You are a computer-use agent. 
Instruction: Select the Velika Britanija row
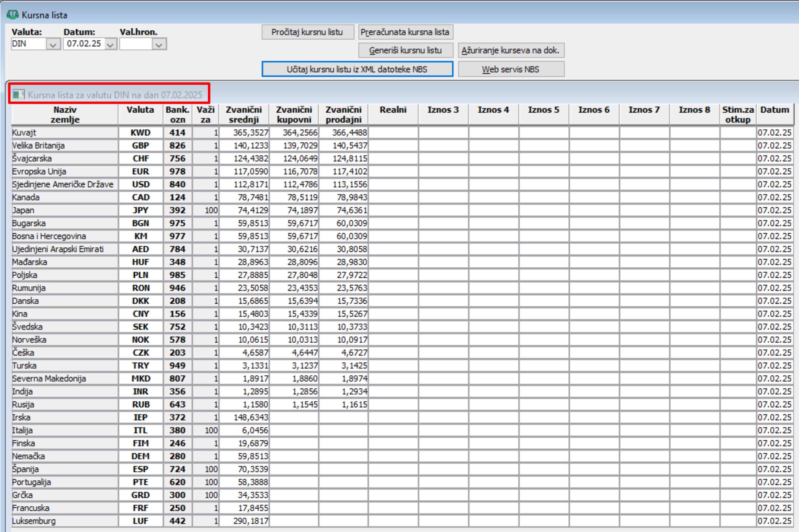point(403,146)
